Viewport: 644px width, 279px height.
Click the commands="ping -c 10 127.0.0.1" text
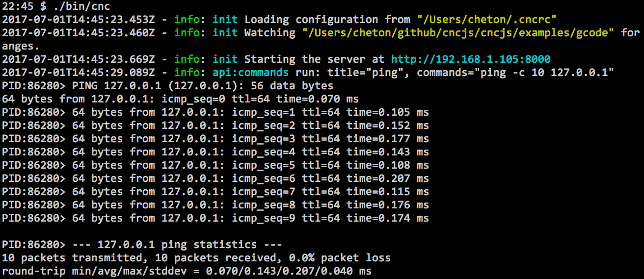coord(515,73)
